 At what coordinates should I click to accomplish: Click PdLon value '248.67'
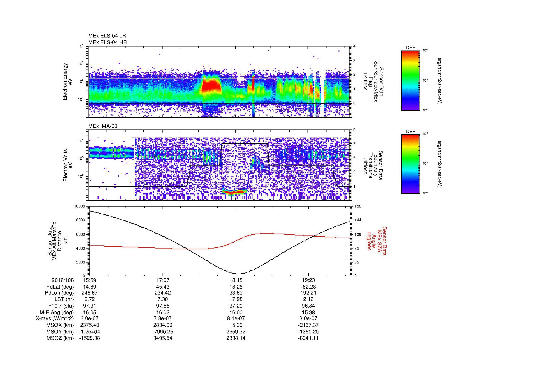point(90,293)
